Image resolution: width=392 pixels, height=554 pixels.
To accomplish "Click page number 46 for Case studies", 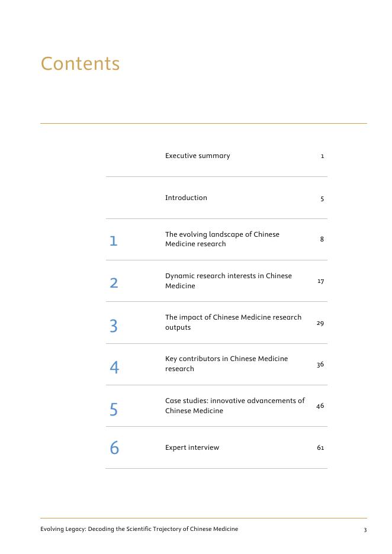I will tap(320, 406).
